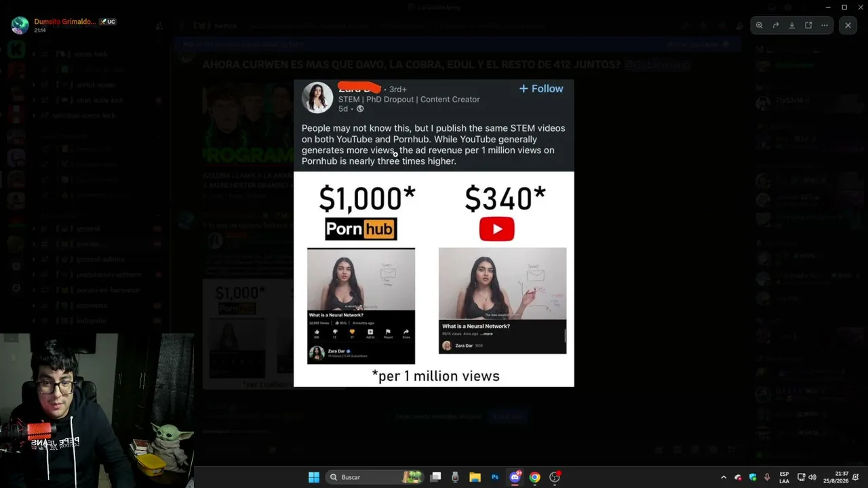868x488 pixels.
Task: Click the microphone tray icon
Action: point(767,477)
